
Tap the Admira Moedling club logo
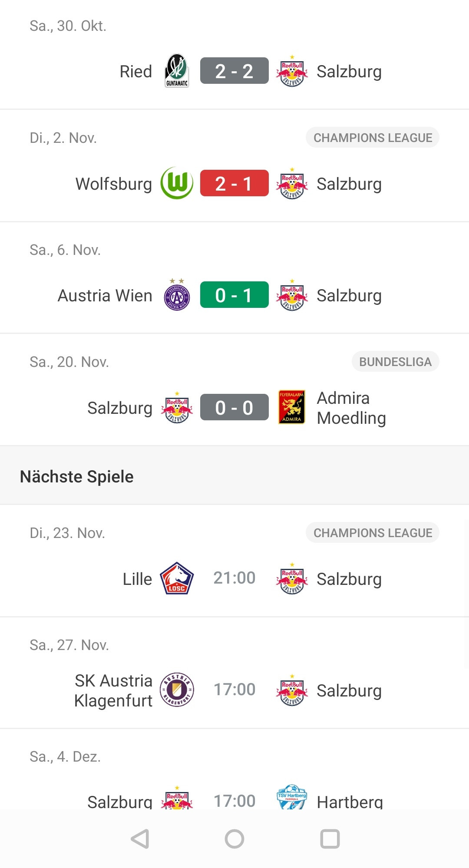[291, 407]
